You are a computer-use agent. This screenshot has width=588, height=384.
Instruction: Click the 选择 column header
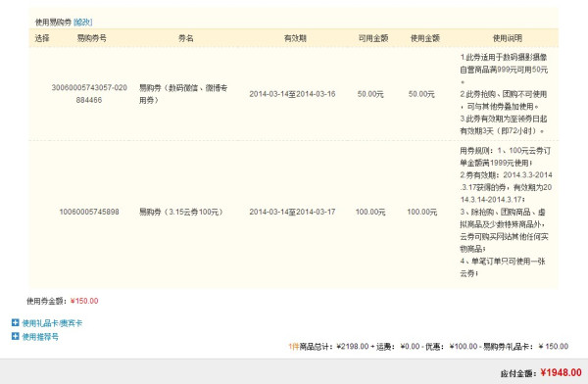click(x=42, y=38)
